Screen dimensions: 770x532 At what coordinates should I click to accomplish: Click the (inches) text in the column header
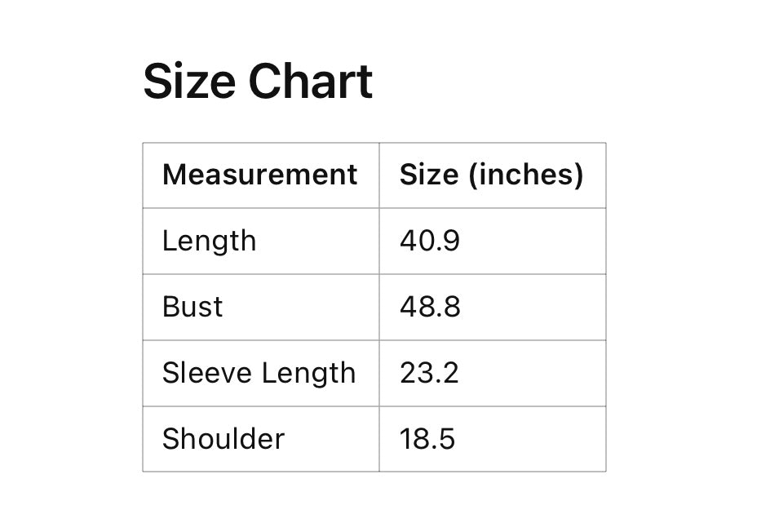(x=526, y=175)
